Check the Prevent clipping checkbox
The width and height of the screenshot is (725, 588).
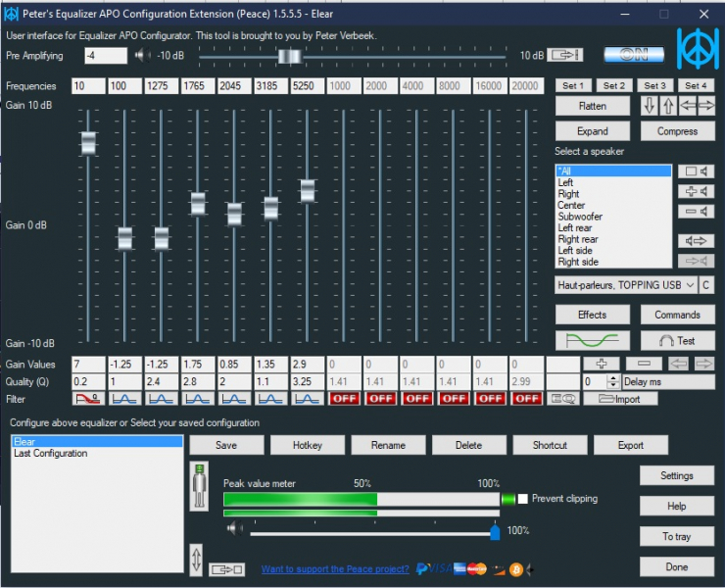tap(523, 499)
